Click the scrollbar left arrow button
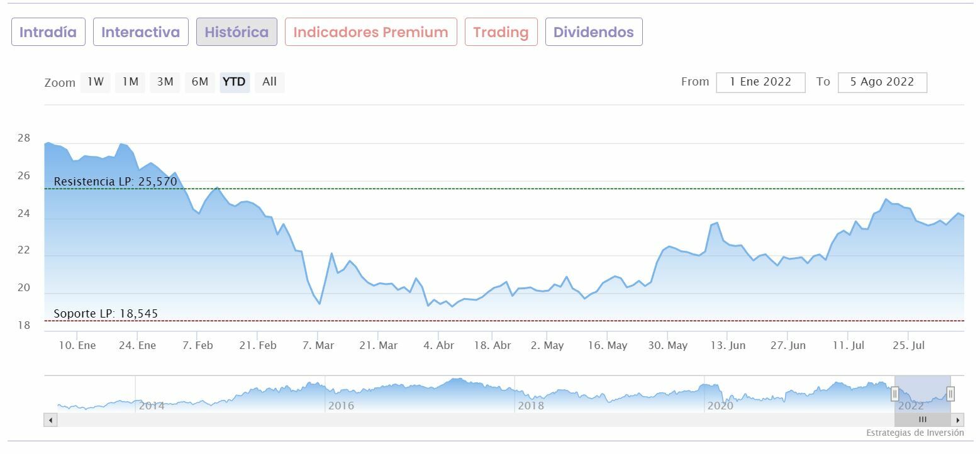The width and height of the screenshot is (980, 454). click(x=50, y=419)
